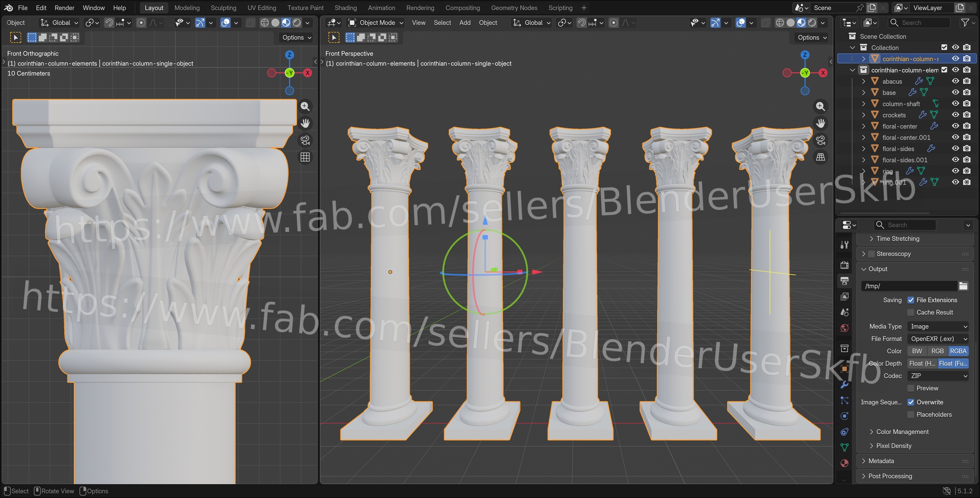Switch to Geometry Nodes workspace tab
Viewport: 980px width, 498px height.
514,8
